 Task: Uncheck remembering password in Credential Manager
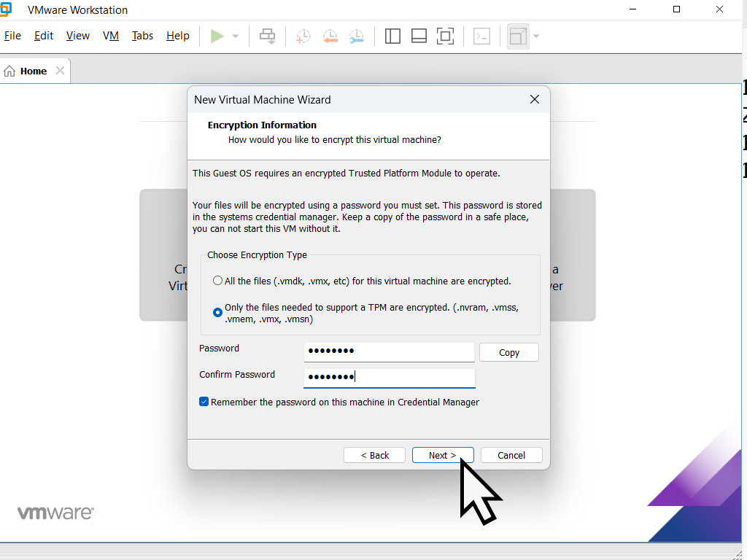click(204, 402)
